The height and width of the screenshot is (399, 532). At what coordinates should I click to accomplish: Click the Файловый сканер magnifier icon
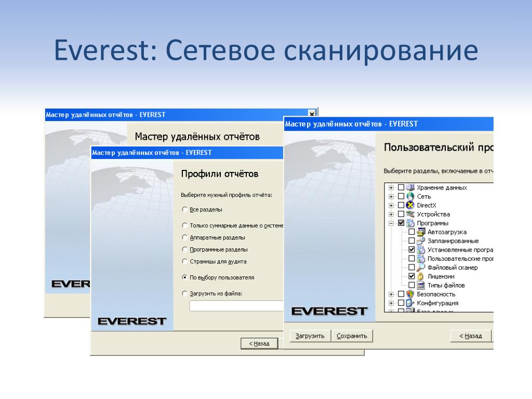(x=421, y=268)
